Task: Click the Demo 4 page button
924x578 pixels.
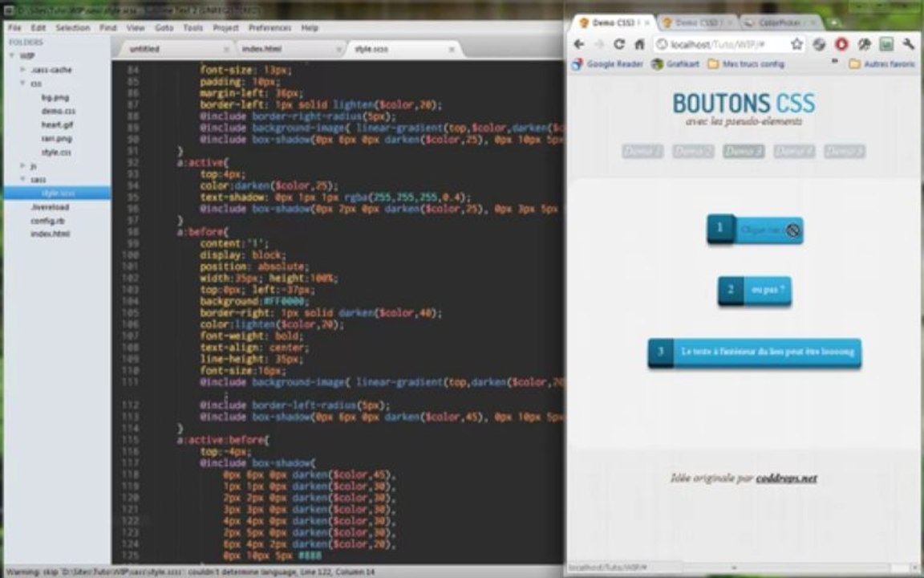Action: (794, 152)
